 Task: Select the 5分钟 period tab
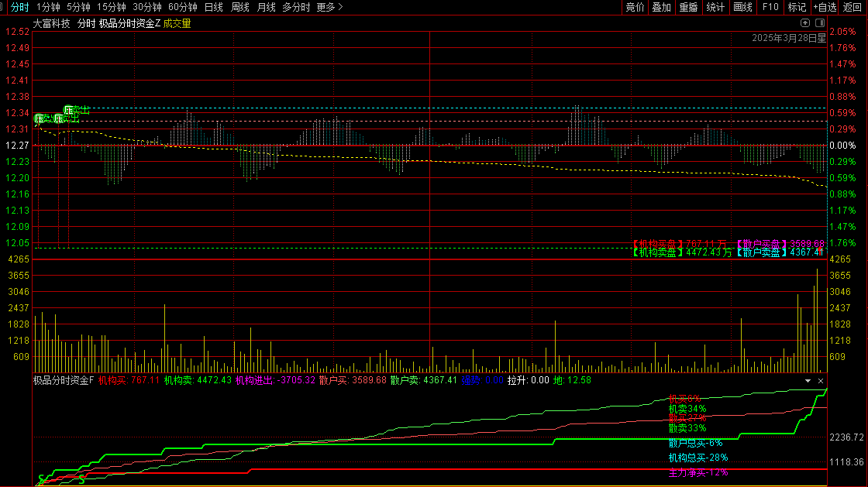click(78, 7)
